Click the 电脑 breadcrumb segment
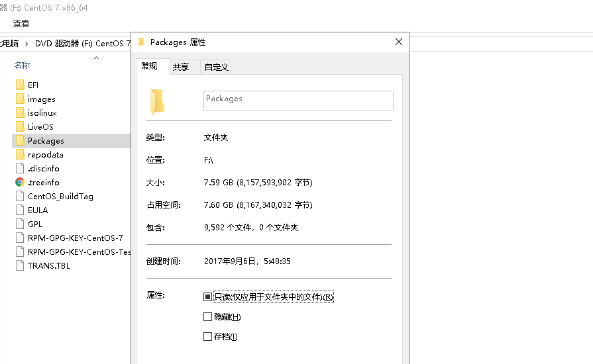 coord(9,44)
